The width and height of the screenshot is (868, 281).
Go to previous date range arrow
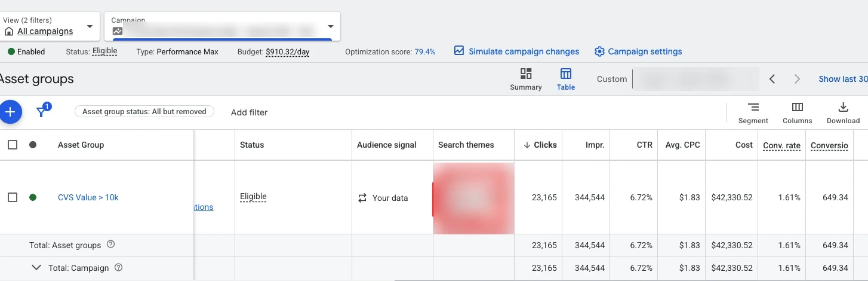tap(772, 79)
